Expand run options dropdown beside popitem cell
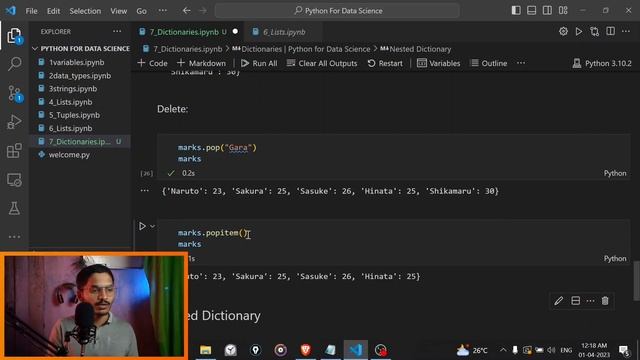The height and width of the screenshot is (360, 640). [152, 226]
